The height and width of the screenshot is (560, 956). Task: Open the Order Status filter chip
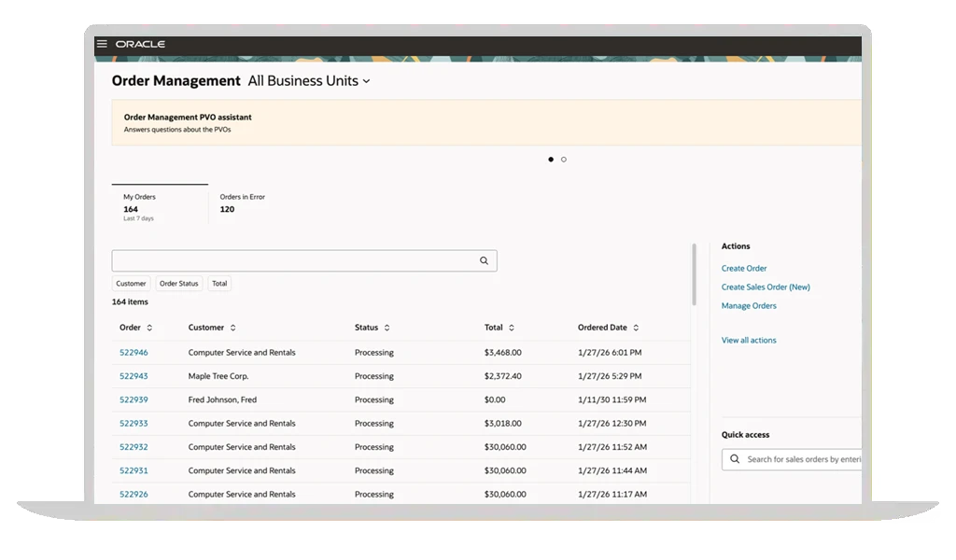click(178, 284)
